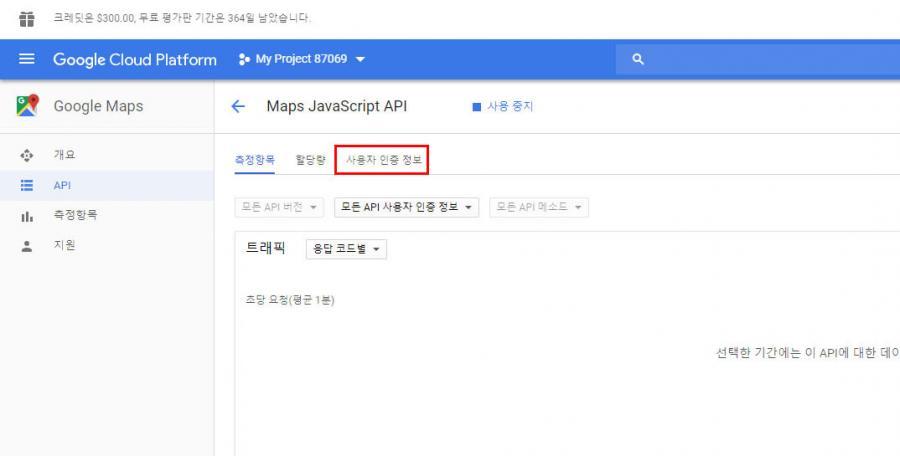
Task: Open the 응답 코드별 dropdown
Action: coord(346,250)
